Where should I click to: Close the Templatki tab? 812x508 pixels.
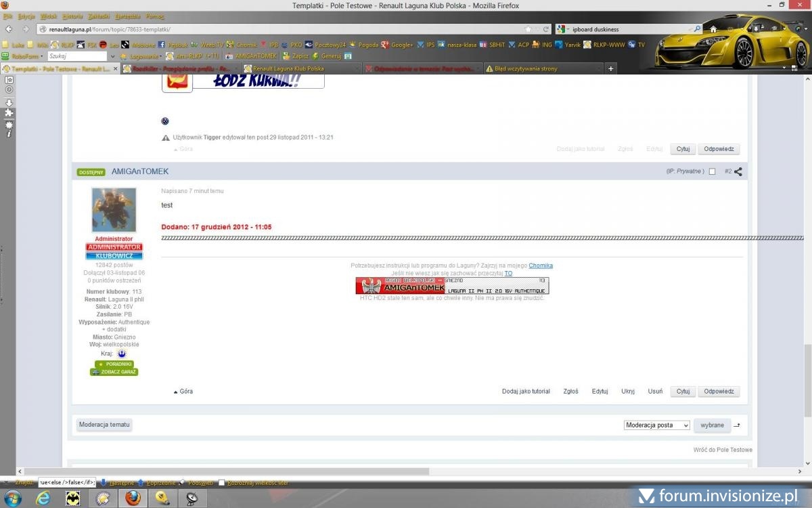pos(115,68)
